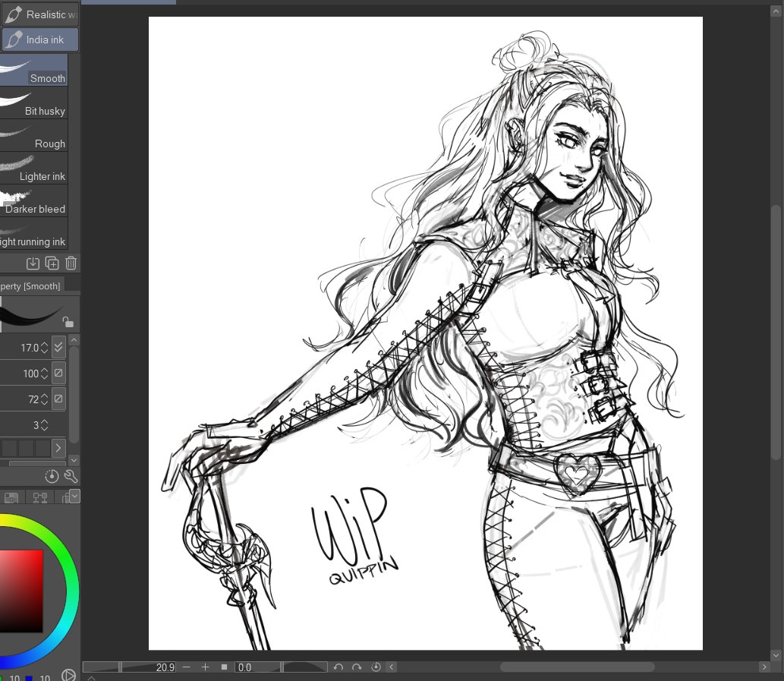
Task: Click the reset rotation square button
Action: [x=225, y=667]
